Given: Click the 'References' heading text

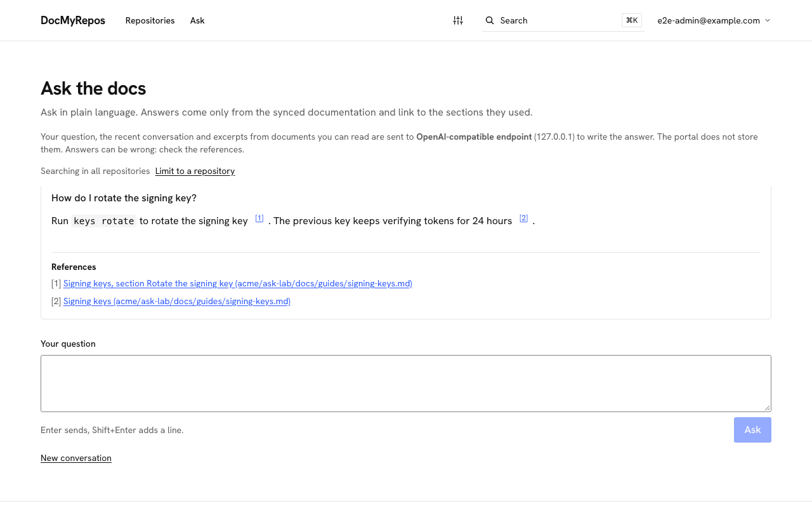Looking at the screenshot, I should pyautogui.click(x=74, y=267).
